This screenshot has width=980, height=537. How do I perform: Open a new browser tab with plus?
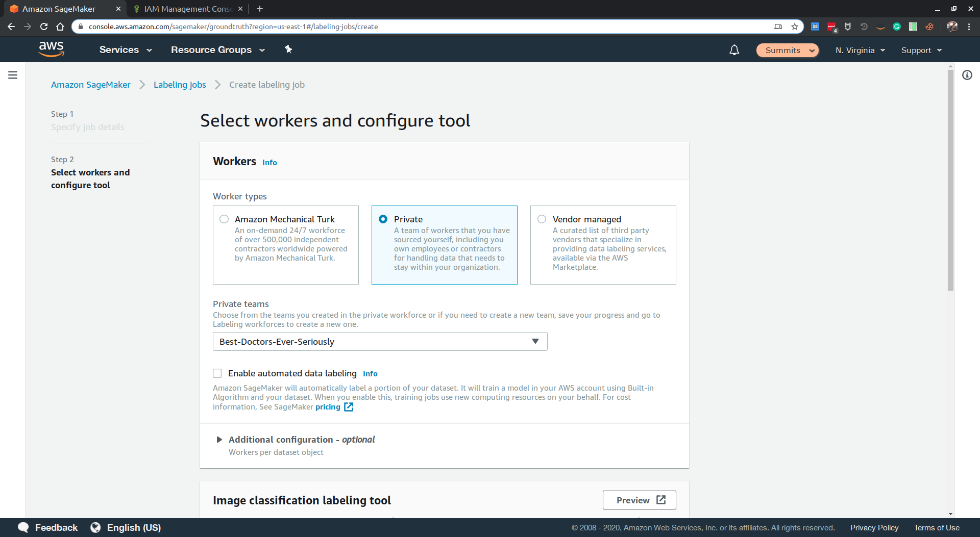pyautogui.click(x=260, y=9)
